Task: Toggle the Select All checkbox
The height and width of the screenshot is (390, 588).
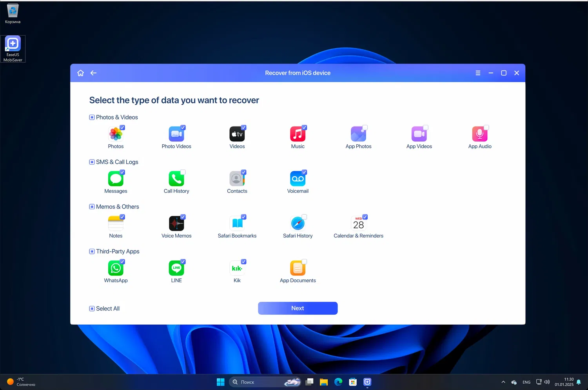Action: [x=92, y=308]
